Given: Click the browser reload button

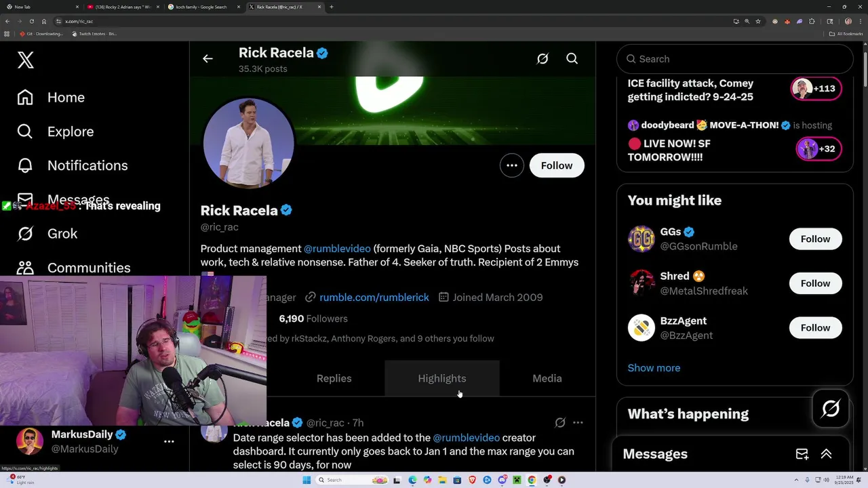Looking at the screenshot, I should pos(32,21).
